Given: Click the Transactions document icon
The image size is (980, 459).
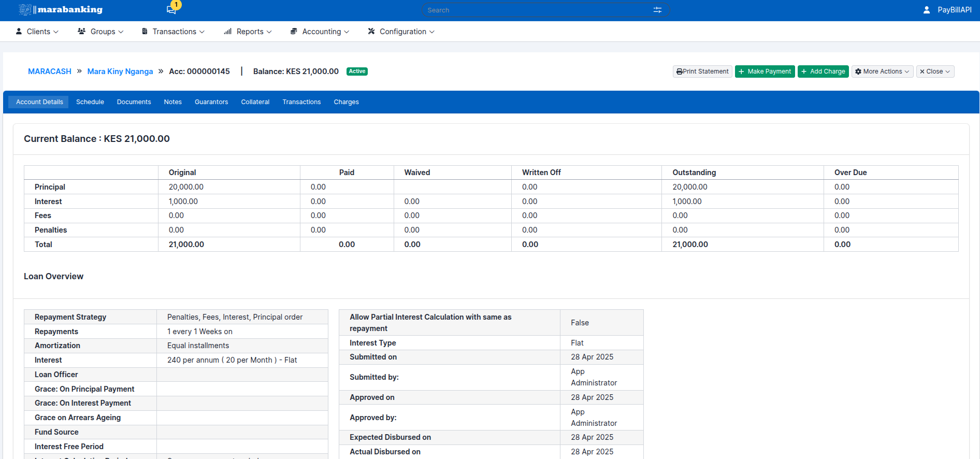Looking at the screenshot, I should [145, 31].
